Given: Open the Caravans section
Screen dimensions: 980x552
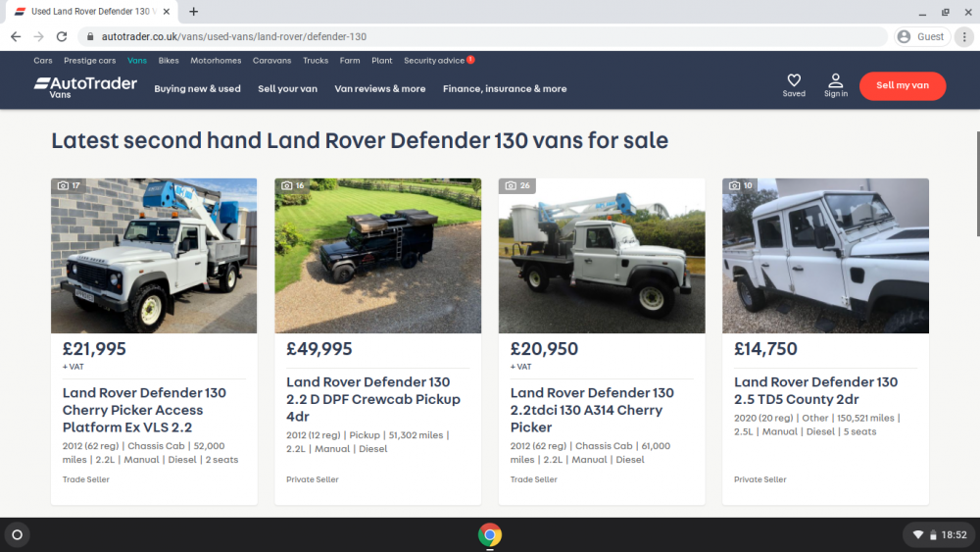Looking at the screenshot, I should [271, 61].
